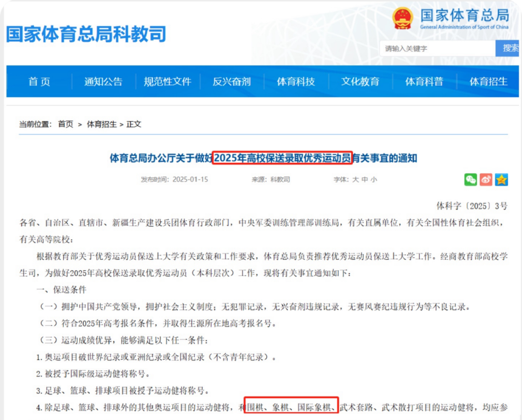Open the 文化教育 navigation tab
This screenshot has width=522, height=420.
(x=360, y=82)
